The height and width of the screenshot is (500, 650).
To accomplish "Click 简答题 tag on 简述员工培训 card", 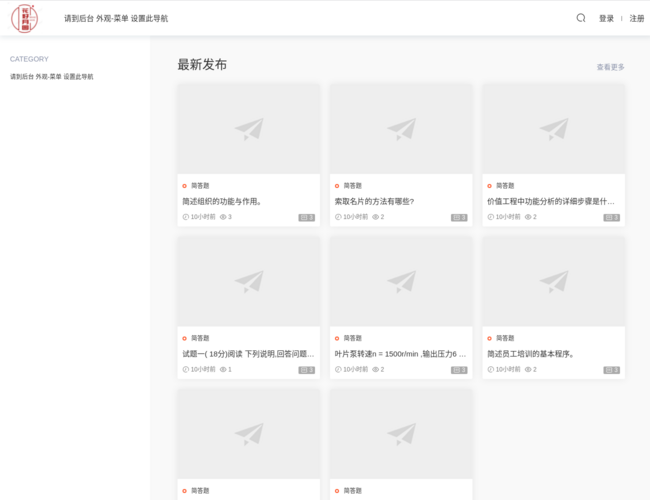I will tap(505, 338).
